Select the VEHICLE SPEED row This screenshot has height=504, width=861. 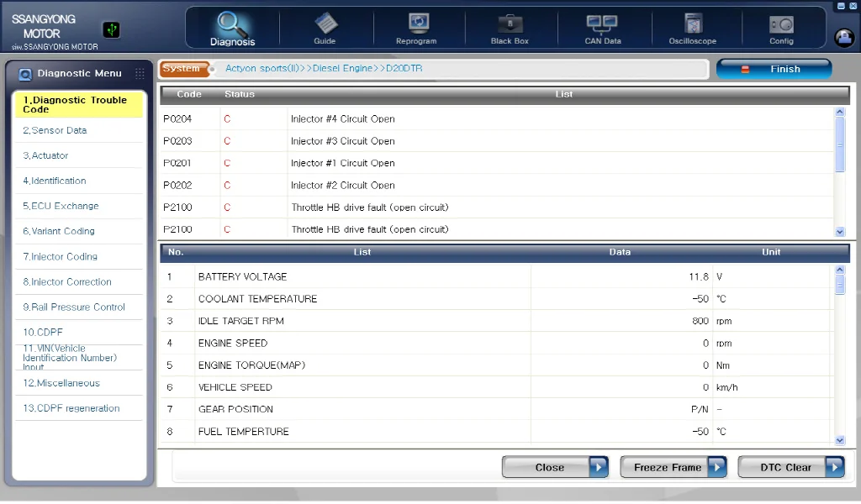pyautogui.click(x=497, y=387)
